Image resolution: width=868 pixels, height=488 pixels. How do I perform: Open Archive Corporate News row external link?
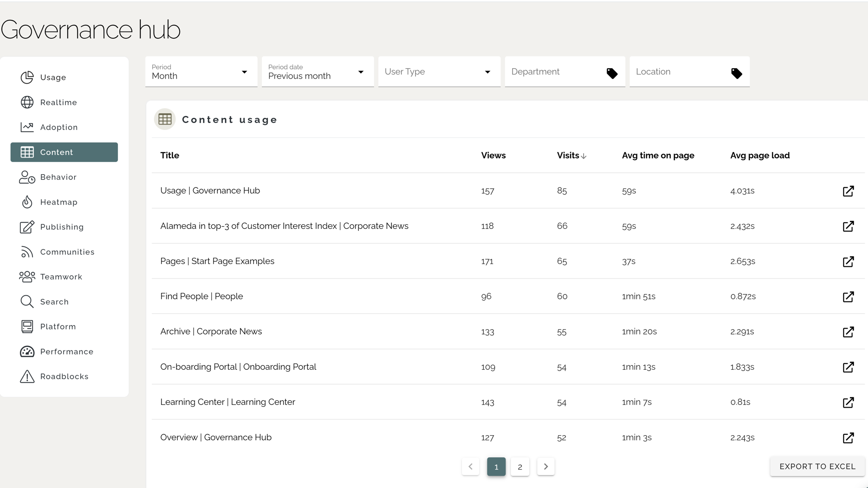coord(848,332)
